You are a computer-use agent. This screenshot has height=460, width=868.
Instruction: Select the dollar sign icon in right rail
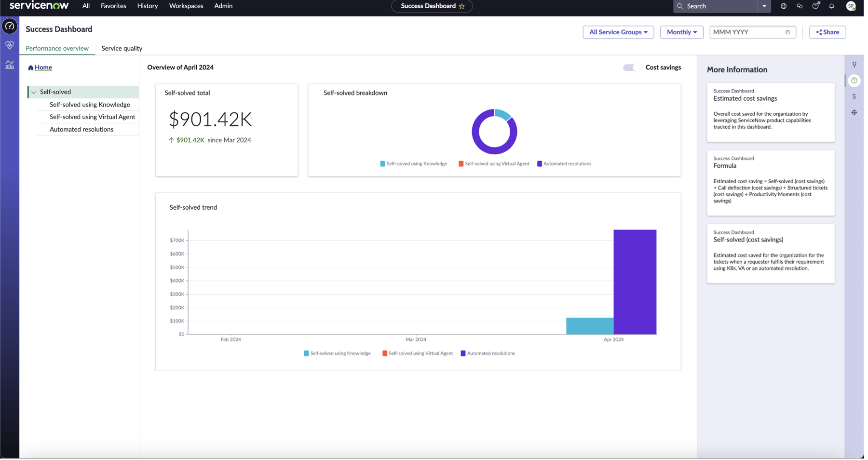coord(854,96)
